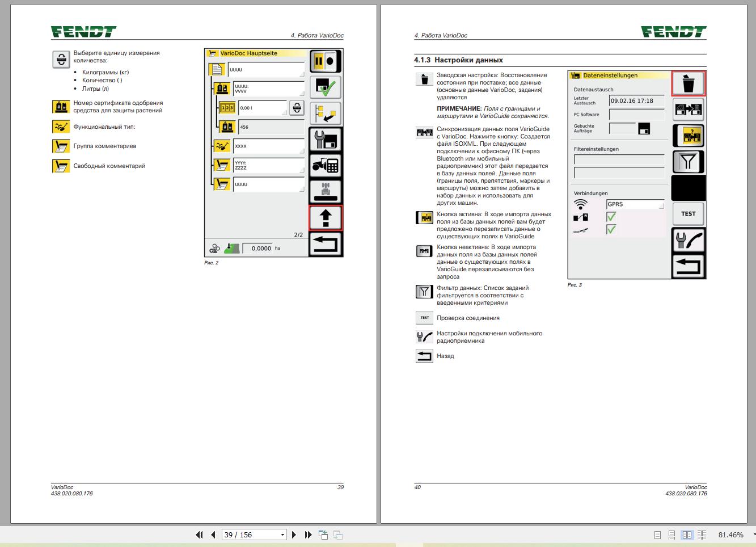
Task: Click the filter funnel button in Рис. 3
Action: pos(689,162)
